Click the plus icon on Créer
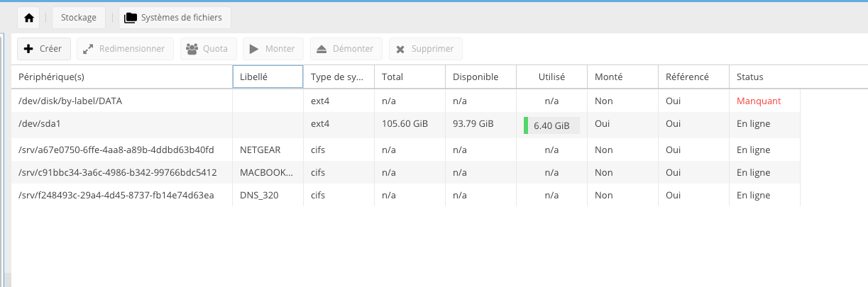The image size is (868, 287). (x=28, y=49)
